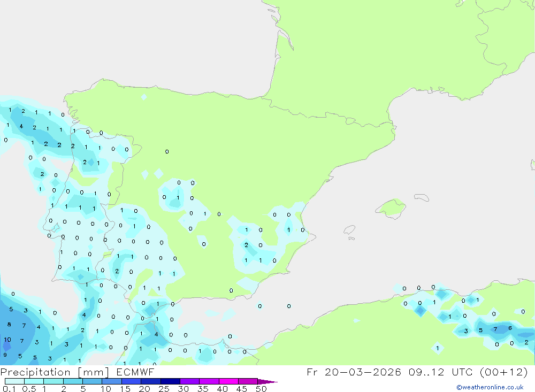Viewport: 535px width, 392px height.
Task: Click the 'ECMWF' model label
Action: [x=135, y=372]
